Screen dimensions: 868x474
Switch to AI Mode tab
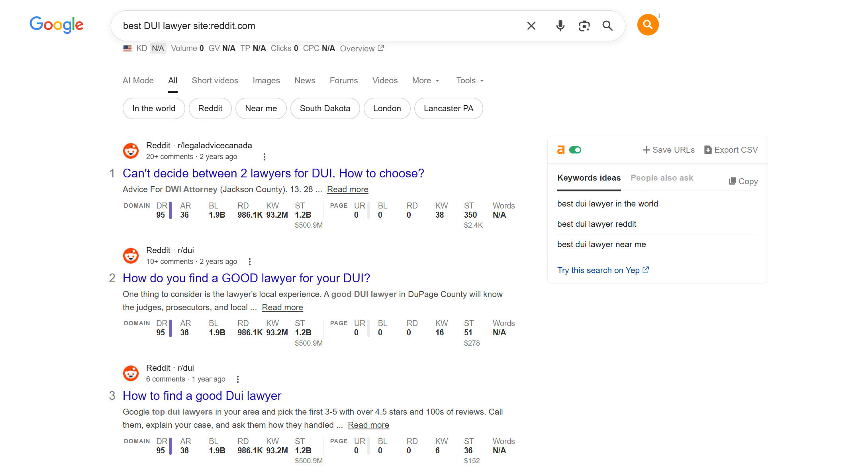[x=138, y=81]
